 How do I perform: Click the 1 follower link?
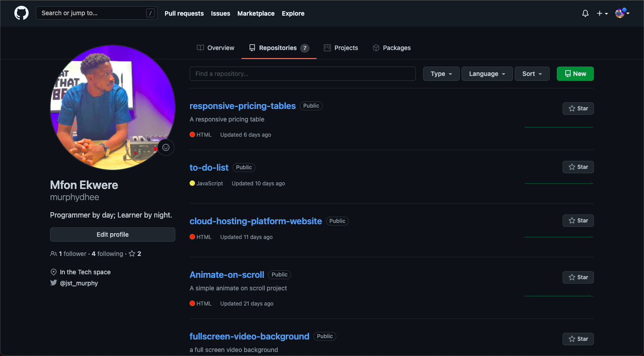[72, 254]
